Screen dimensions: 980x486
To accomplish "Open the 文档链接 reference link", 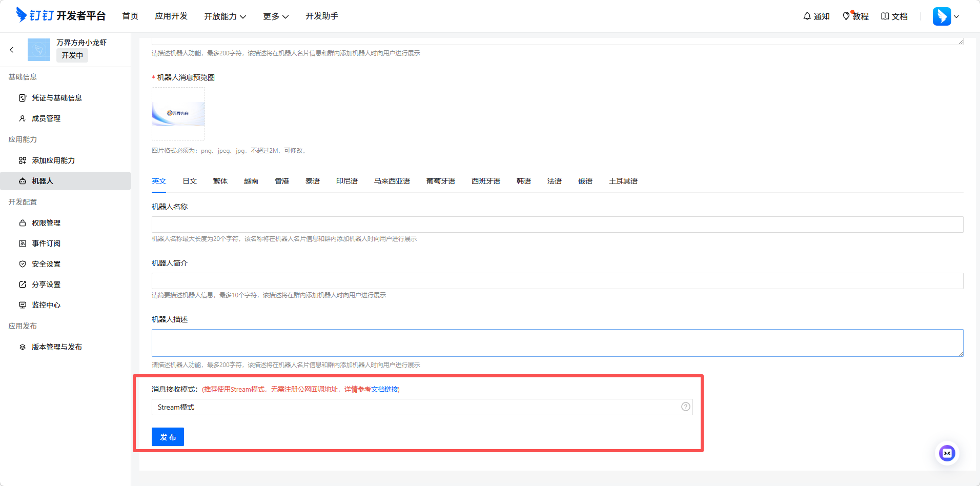I will pyautogui.click(x=384, y=390).
